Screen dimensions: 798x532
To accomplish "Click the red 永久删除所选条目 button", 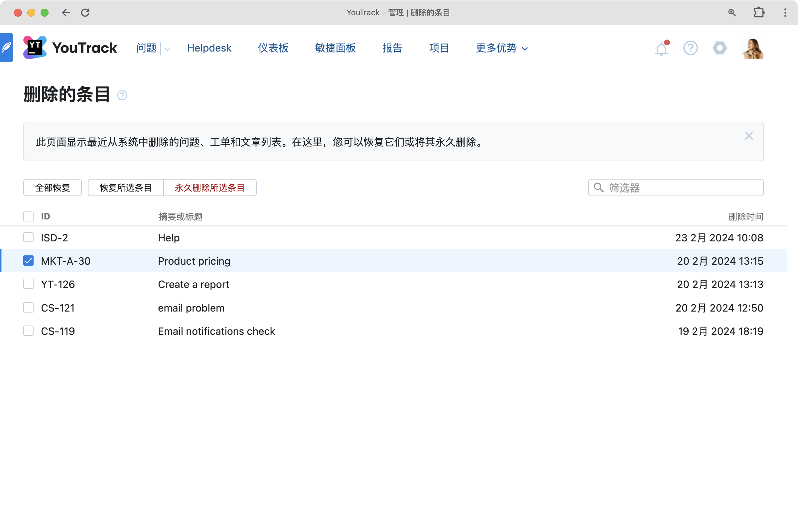I will [x=210, y=188].
